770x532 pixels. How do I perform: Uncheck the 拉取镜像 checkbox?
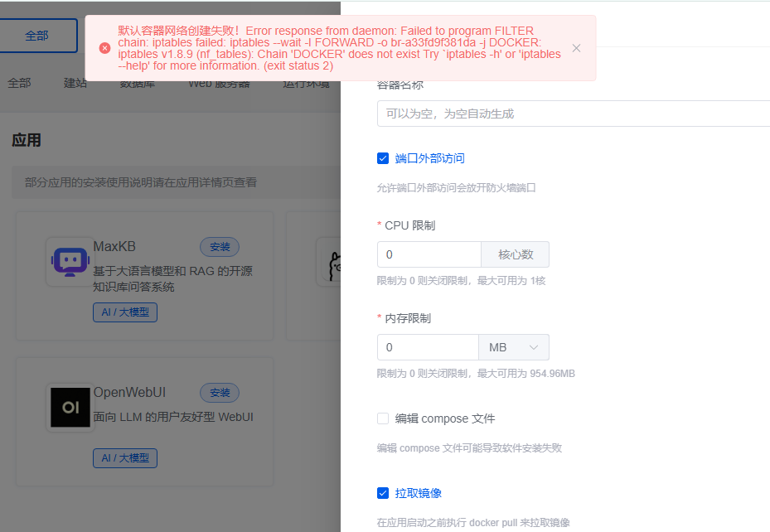(383, 493)
